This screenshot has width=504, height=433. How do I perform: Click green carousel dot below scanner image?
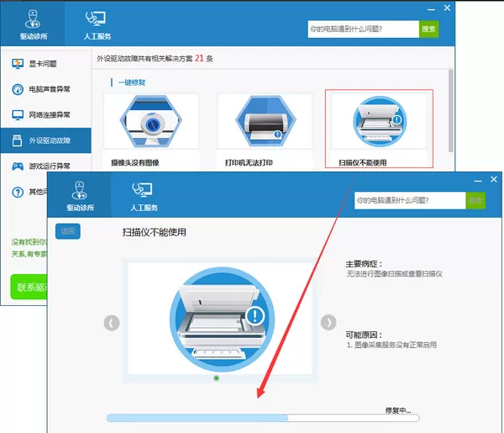click(217, 378)
